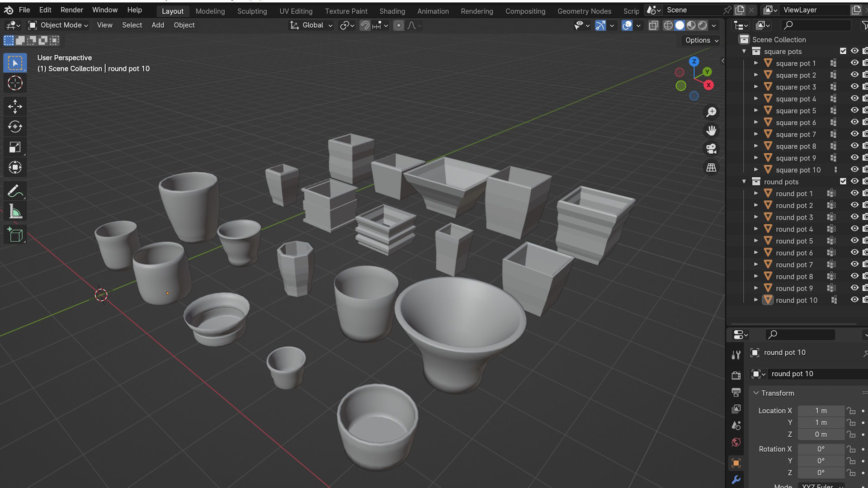Switch to the Shading workspace tab
The image size is (868, 488).
pyautogui.click(x=392, y=11)
